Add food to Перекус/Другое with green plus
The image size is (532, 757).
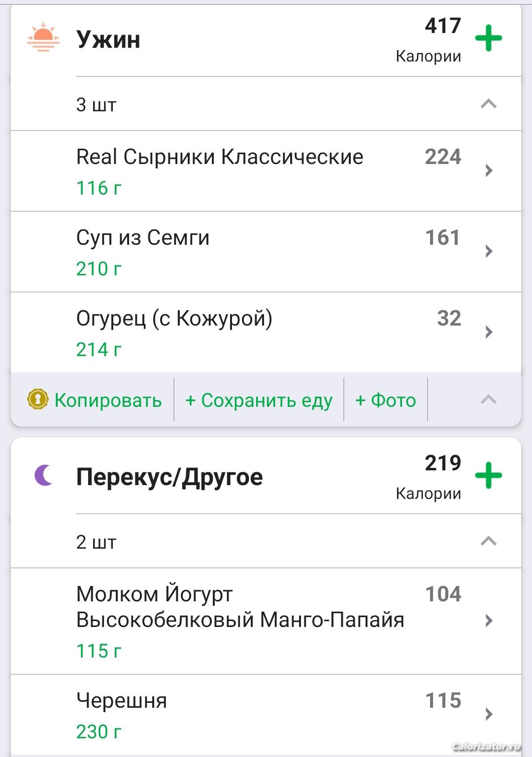pyautogui.click(x=488, y=476)
